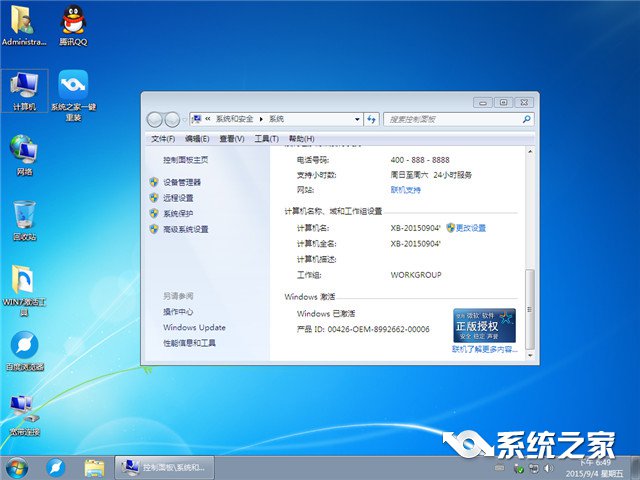640x480 pixels.
Task: Click the refresh button beside address bar
Action: tap(371, 119)
